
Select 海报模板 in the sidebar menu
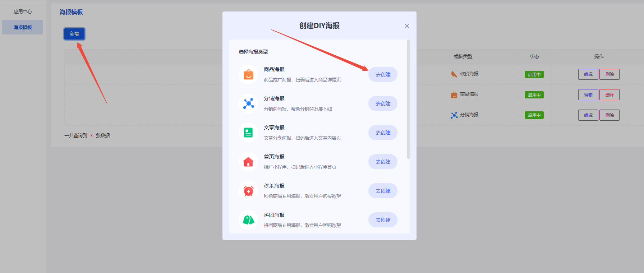(23, 27)
